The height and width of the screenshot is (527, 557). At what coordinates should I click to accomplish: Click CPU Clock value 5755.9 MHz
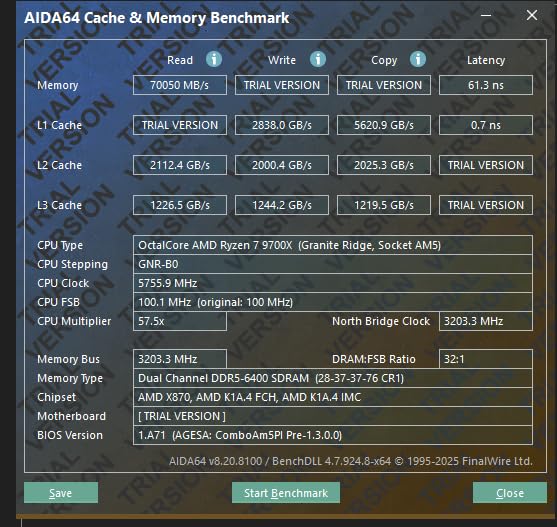[x=333, y=283]
